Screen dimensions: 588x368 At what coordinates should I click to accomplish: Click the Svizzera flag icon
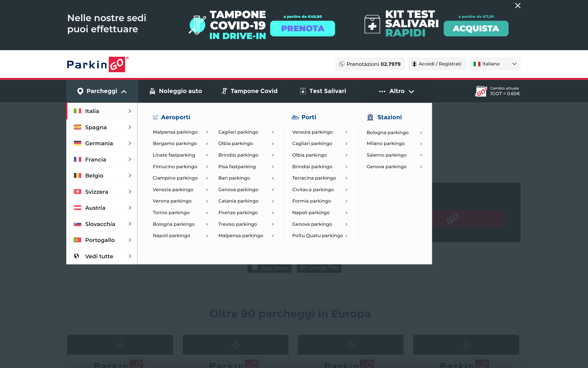tap(78, 192)
